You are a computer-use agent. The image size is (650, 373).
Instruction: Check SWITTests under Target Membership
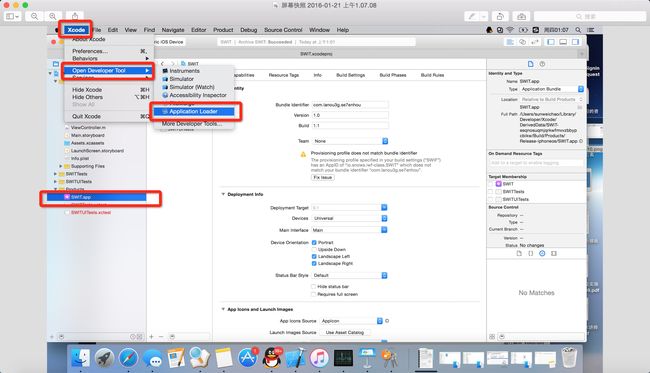click(x=491, y=191)
